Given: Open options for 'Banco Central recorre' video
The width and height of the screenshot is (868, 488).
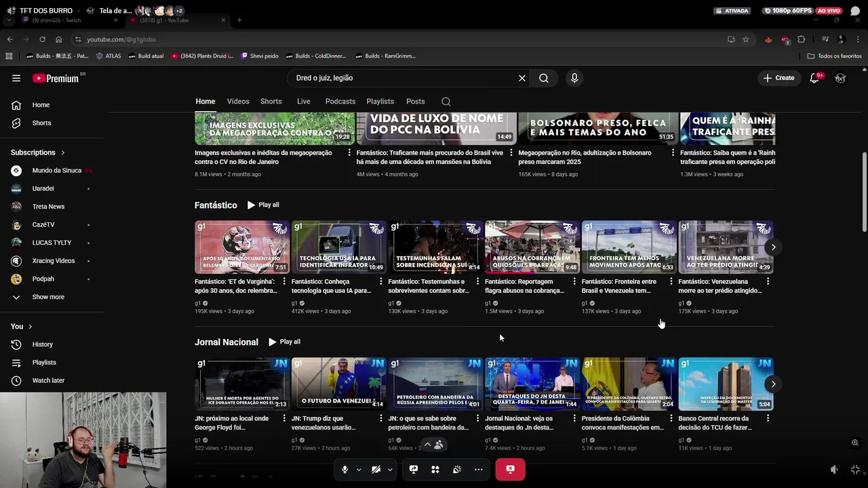Looking at the screenshot, I should [768, 418].
